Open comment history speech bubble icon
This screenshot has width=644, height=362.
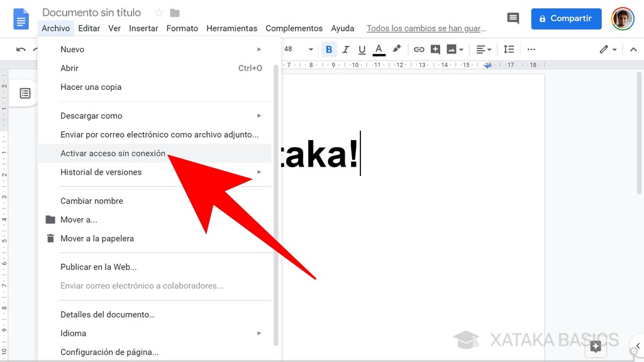pyautogui.click(x=513, y=19)
